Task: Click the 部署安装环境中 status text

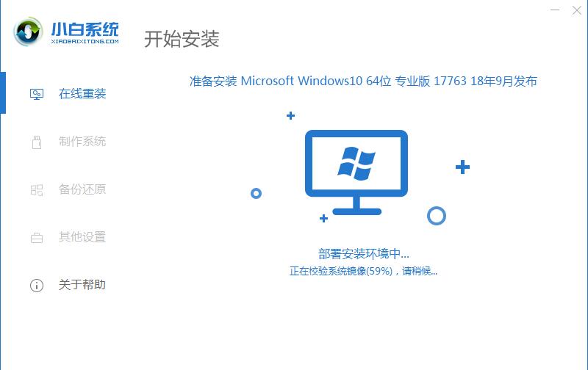Action: (363, 254)
